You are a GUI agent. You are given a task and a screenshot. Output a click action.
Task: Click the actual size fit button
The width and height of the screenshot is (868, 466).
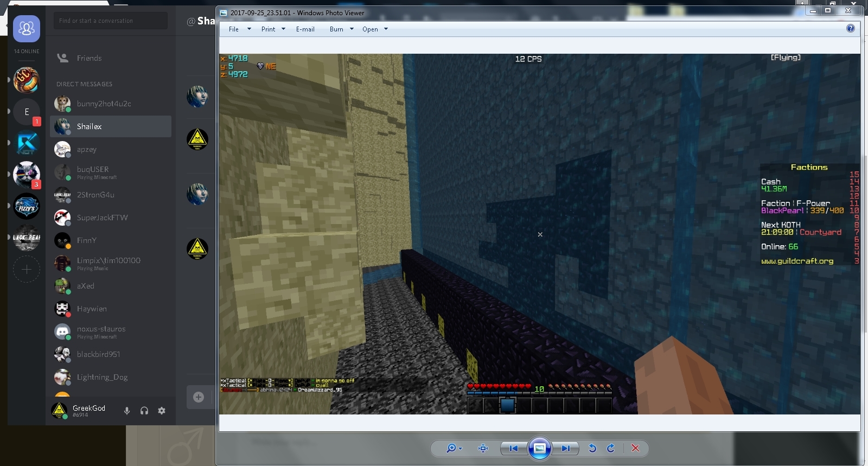[483, 448]
